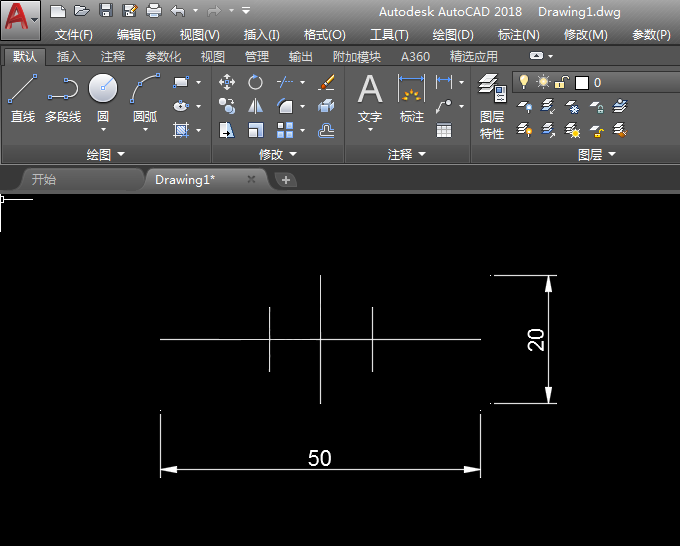This screenshot has width=680, height=546.
Task: Toggle layer on/off lightbulb icon
Action: click(522, 82)
